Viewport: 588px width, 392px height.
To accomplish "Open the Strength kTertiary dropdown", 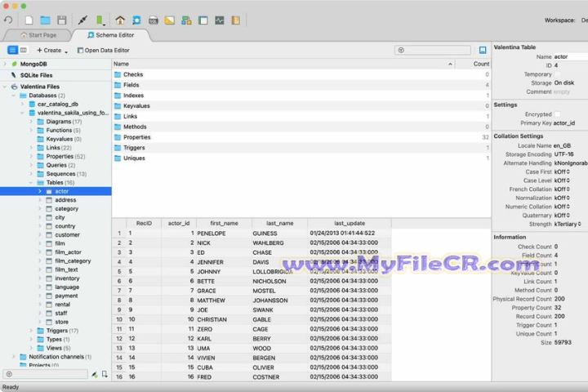I will point(568,224).
